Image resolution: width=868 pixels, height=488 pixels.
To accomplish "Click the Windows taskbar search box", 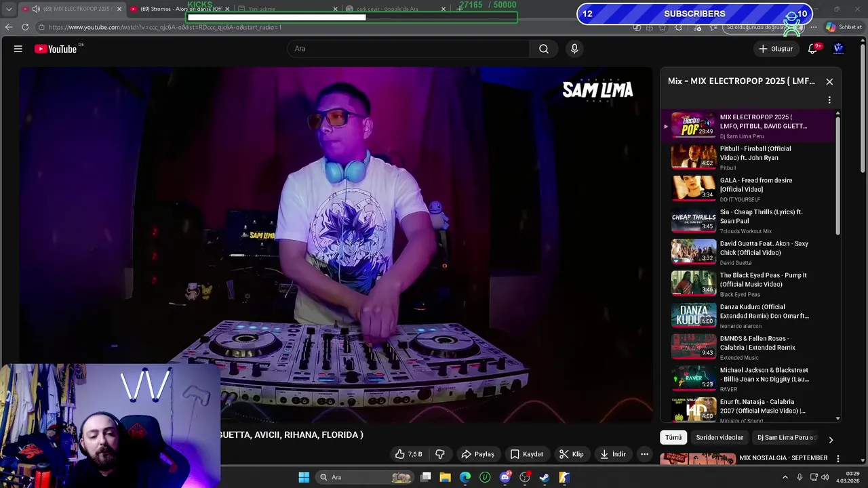I will (365, 477).
